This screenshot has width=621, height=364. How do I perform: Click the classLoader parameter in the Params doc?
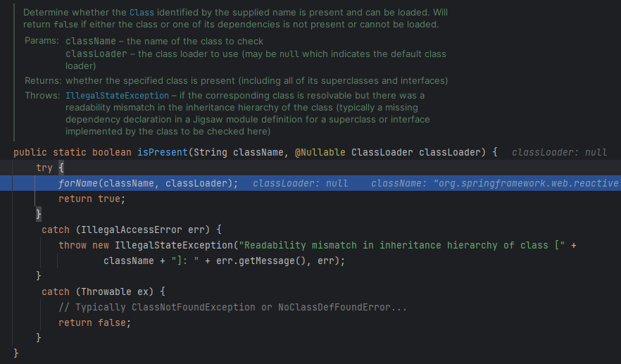pos(96,54)
